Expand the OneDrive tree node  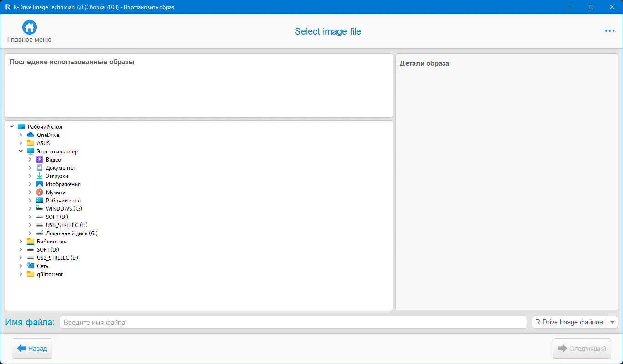click(x=20, y=135)
